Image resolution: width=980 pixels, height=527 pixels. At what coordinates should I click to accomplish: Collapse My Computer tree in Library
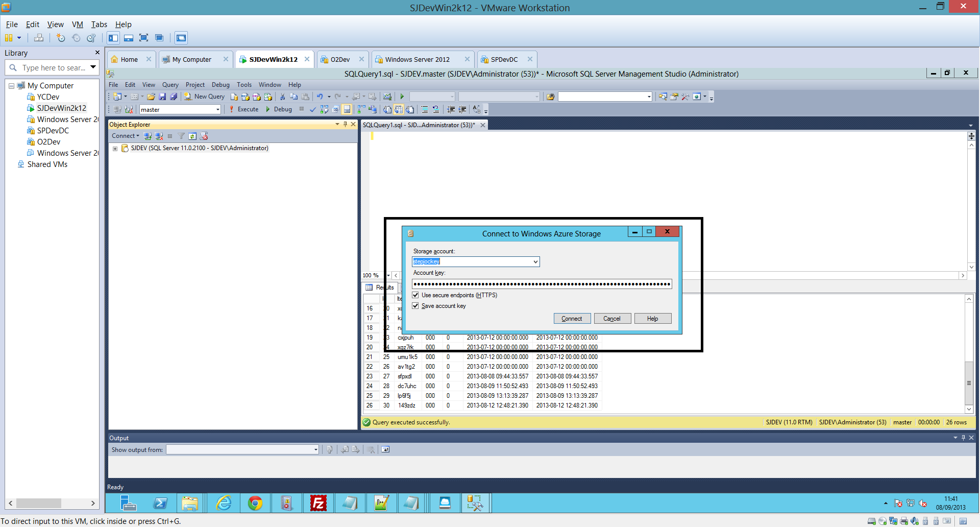coord(11,86)
